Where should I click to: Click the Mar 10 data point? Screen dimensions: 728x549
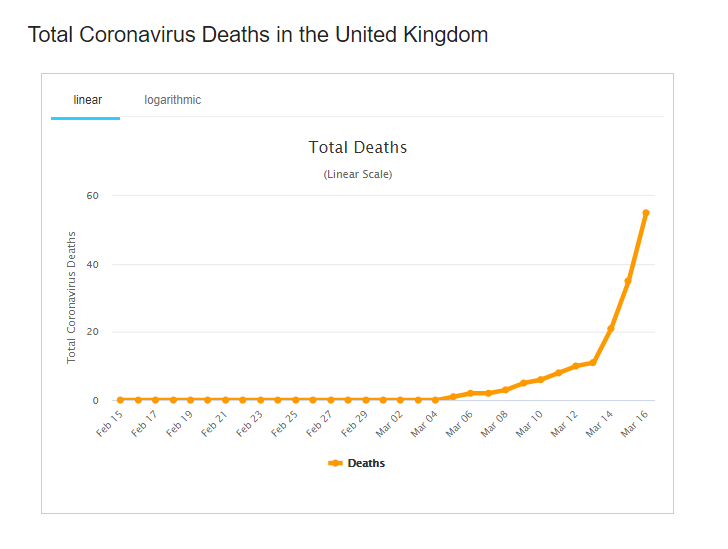pyautogui.click(x=540, y=380)
